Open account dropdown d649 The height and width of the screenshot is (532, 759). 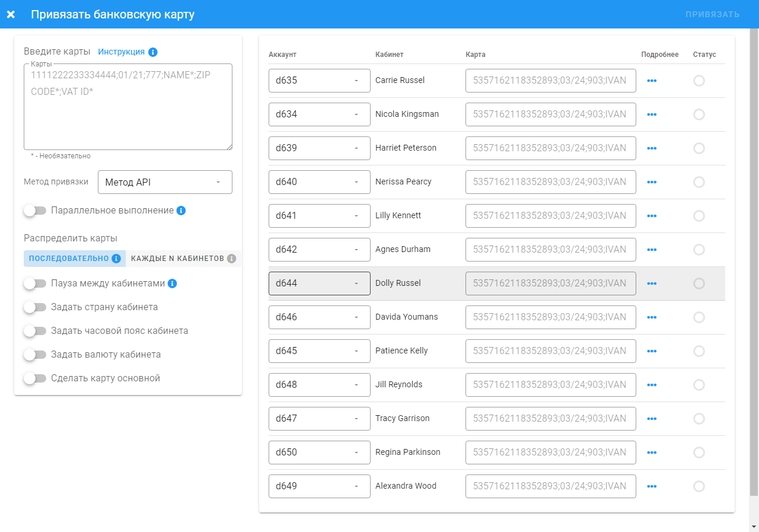click(x=320, y=486)
